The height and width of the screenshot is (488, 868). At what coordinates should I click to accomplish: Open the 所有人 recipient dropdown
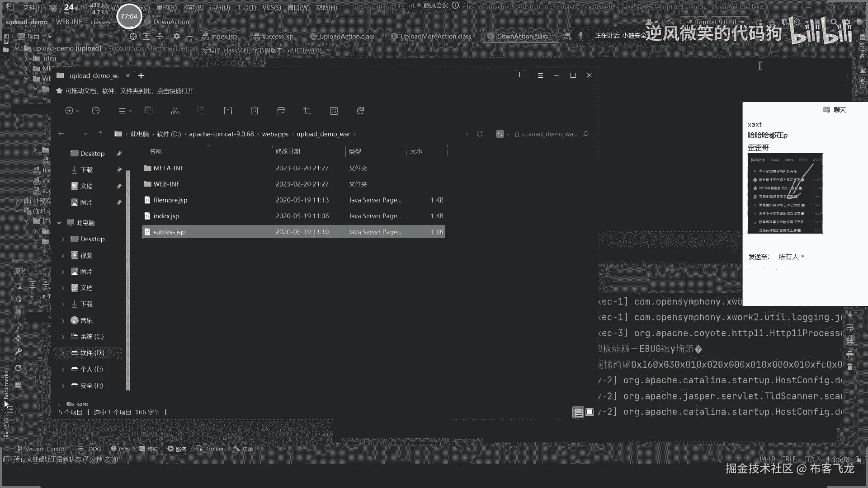point(791,257)
